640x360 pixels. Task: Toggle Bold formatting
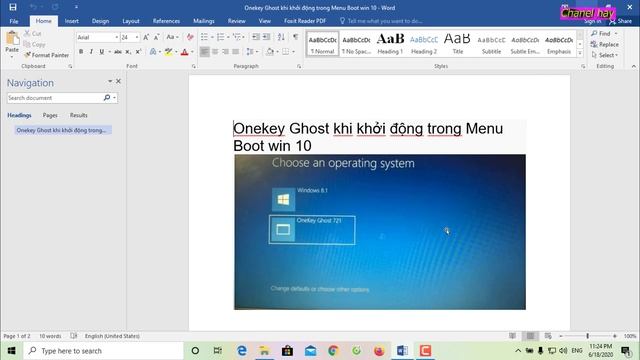coord(81,52)
